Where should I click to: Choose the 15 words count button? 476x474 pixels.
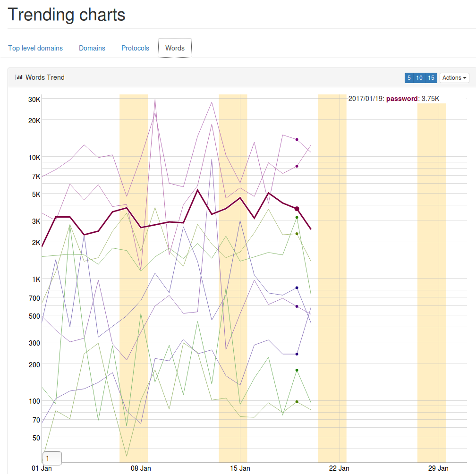431,78
